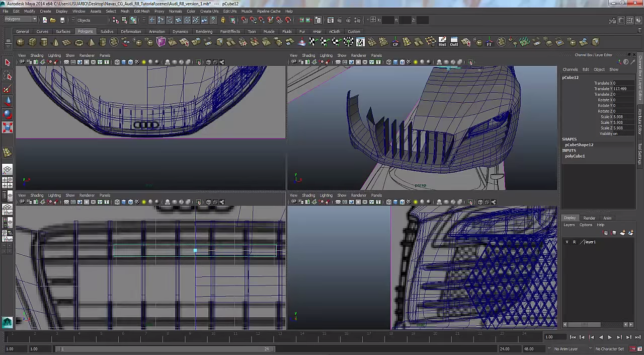644x355 pixels.
Task: Open the Edit Mesh menu
Action: coord(141,11)
